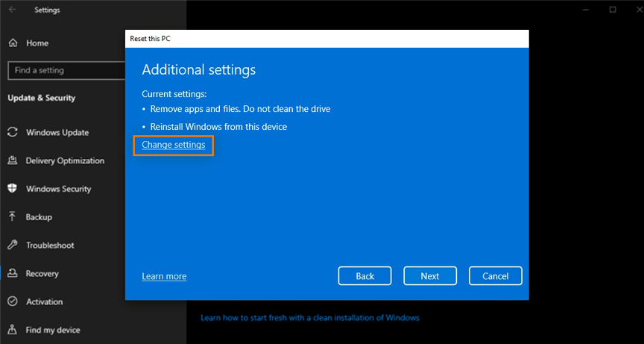
Task: Click Next to continue the reset
Action: tap(430, 276)
